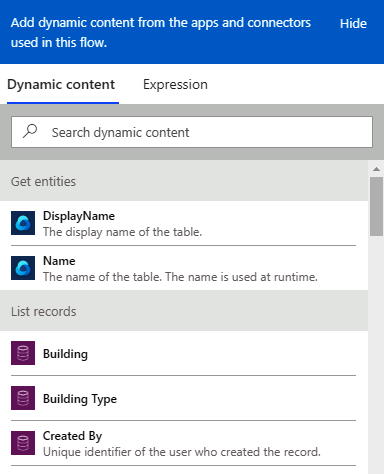Collapse the List records section header

(184, 311)
